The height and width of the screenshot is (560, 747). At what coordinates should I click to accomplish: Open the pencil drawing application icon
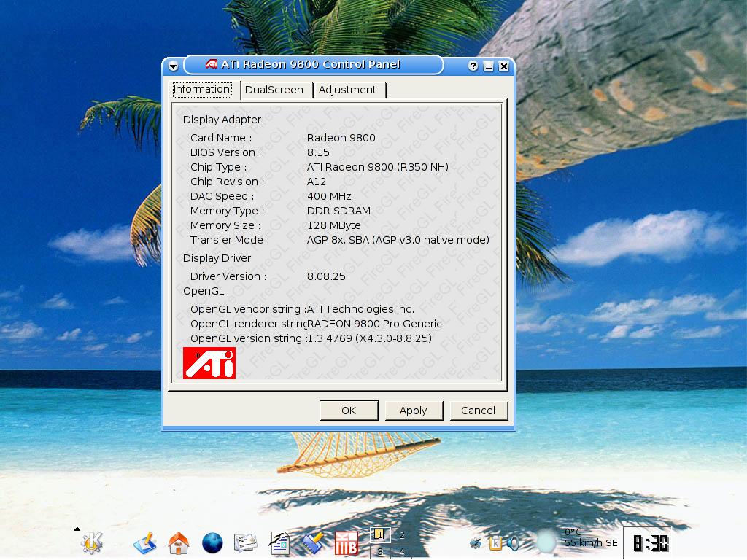click(x=145, y=543)
